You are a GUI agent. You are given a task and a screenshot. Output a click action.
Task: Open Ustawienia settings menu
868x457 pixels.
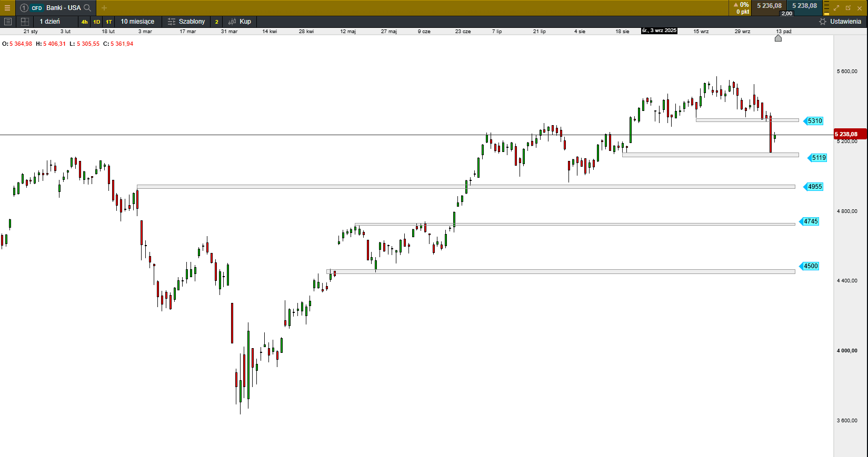coord(840,22)
